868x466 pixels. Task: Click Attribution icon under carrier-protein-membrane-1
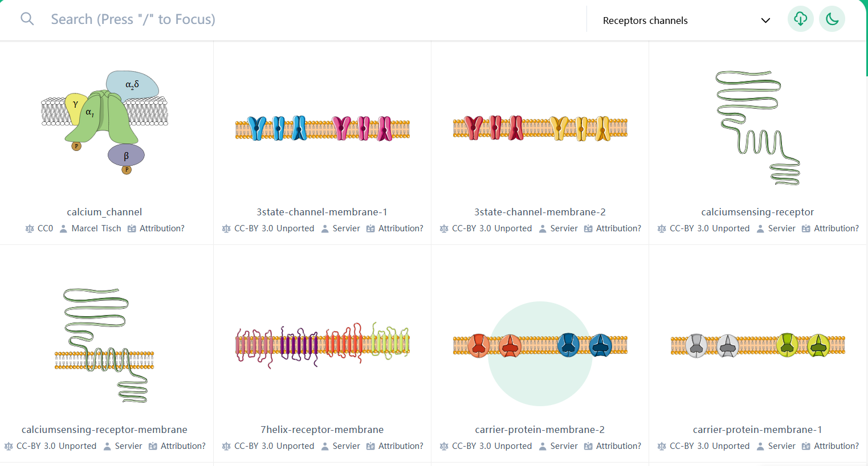(806, 446)
